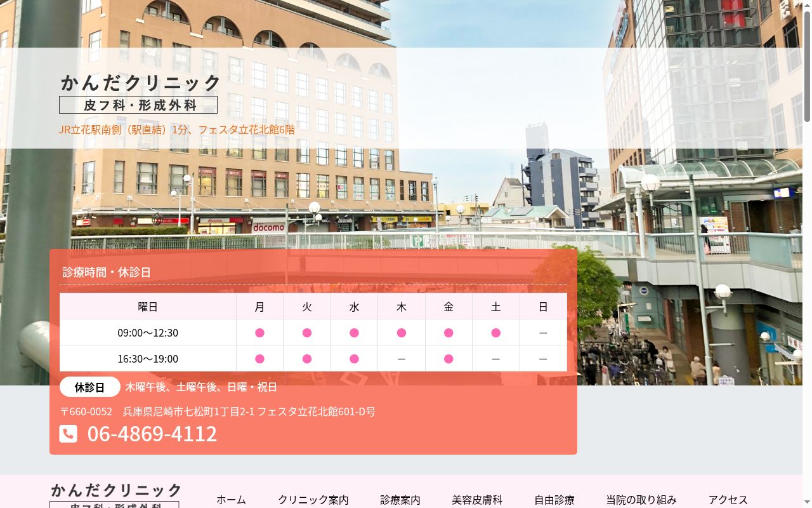The image size is (812, 508).
Task: Open the クリニック案内 menu item
Action: tap(313, 500)
